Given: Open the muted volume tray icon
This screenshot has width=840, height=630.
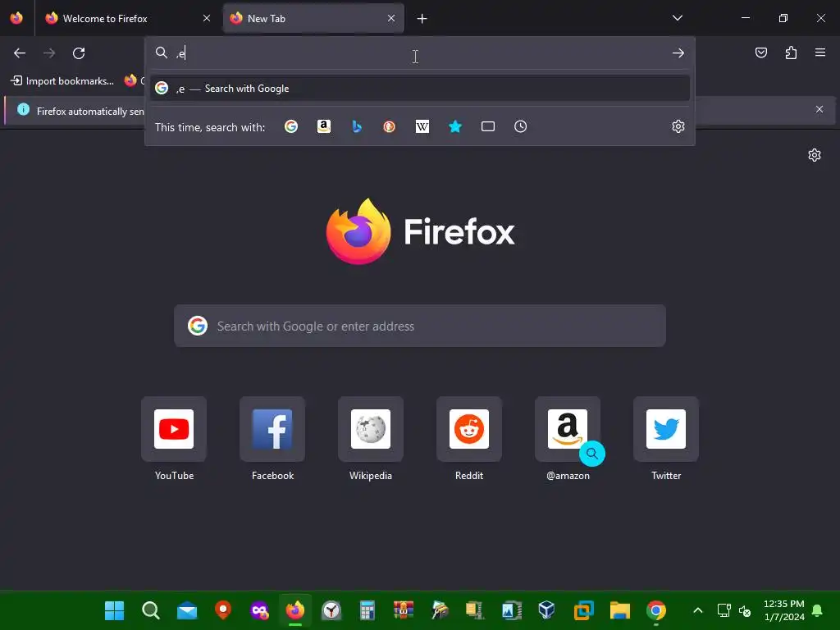Looking at the screenshot, I should coord(744,610).
